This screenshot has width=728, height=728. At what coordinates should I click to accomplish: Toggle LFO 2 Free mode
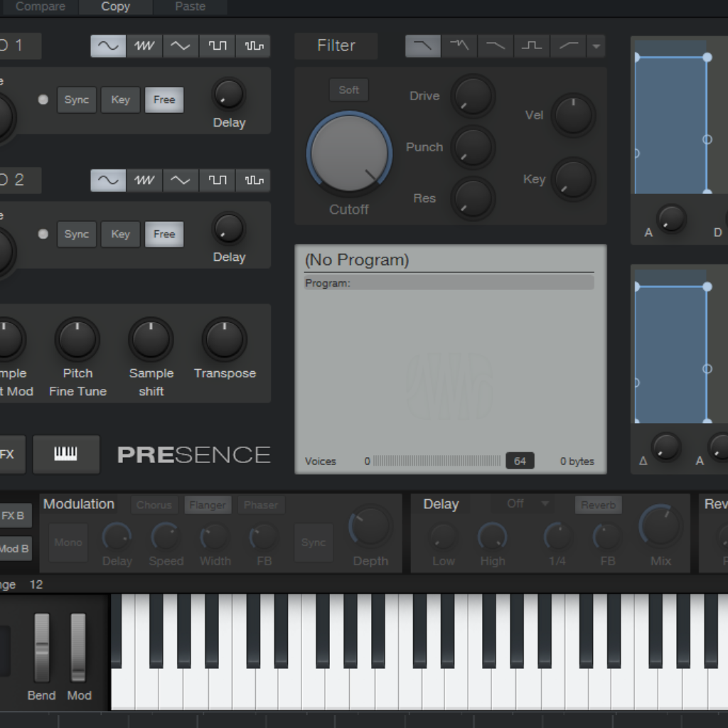(164, 234)
